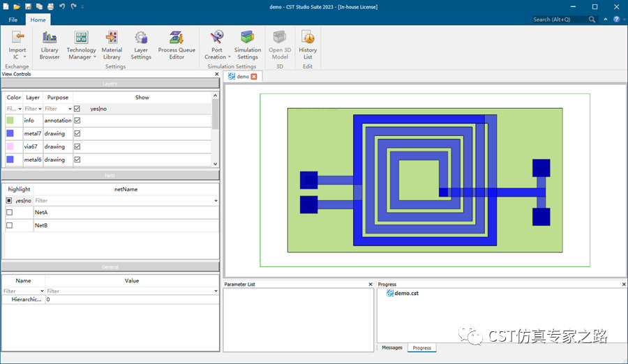This screenshot has width=628, height=364.
Task: Open the General Name filter dropdown
Action: (42, 291)
